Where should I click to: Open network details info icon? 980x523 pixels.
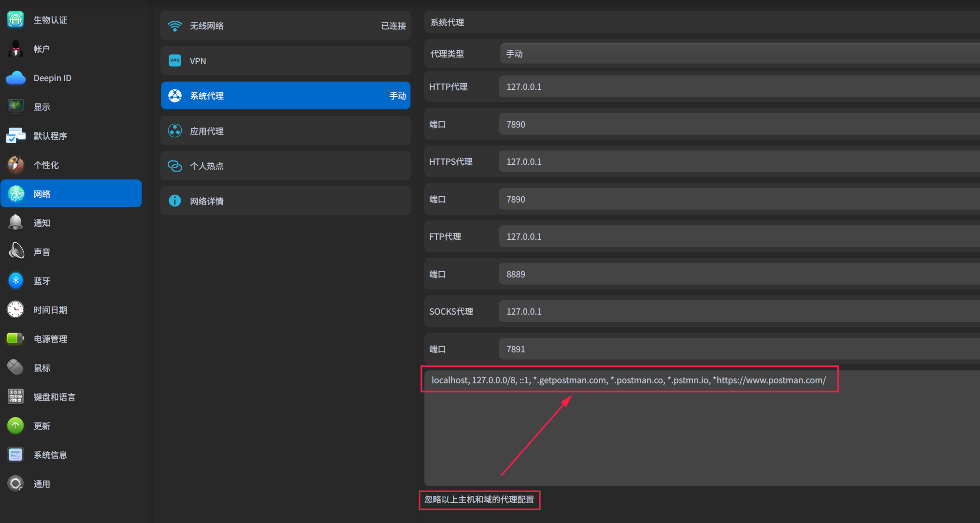coord(175,201)
